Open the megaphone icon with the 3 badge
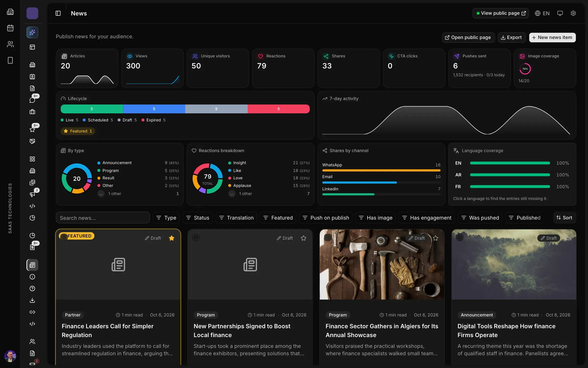Image resolution: width=588 pixels, height=368 pixels. pyautogui.click(x=32, y=194)
